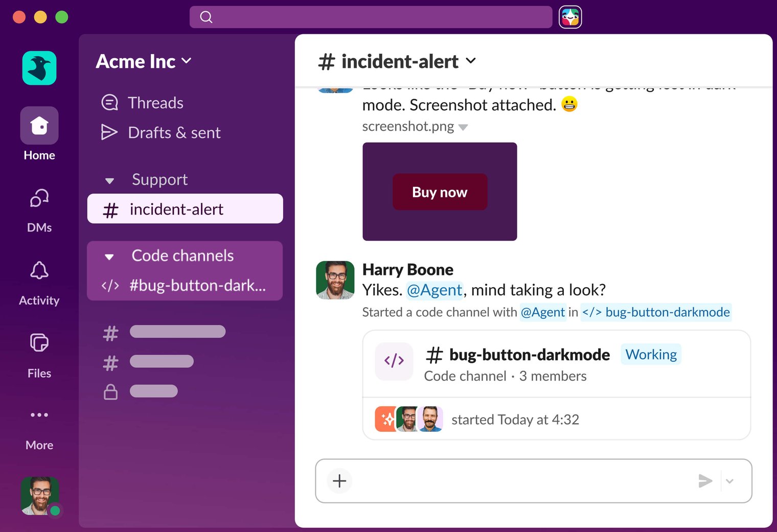Open the send options chevron dropdown
The height and width of the screenshot is (532, 777).
pyautogui.click(x=729, y=481)
